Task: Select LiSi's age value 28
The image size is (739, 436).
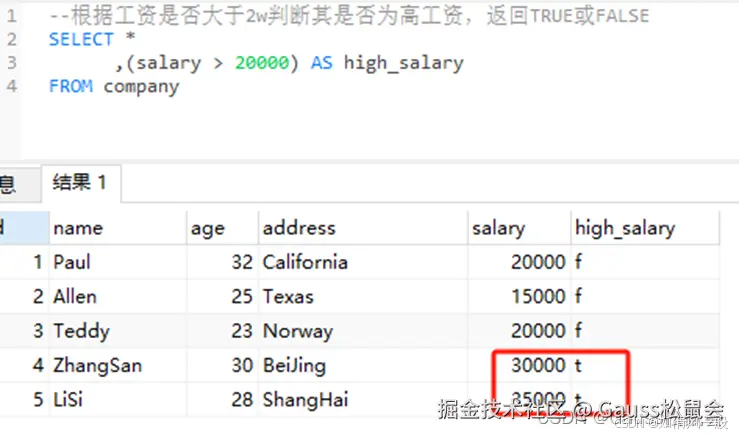Action: 222,400
